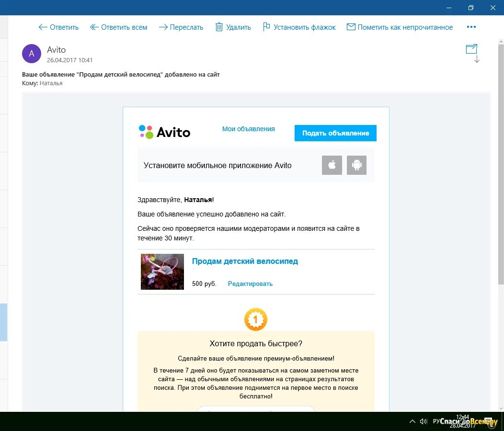This screenshot has width=504, height=431.
Task: Click the Avito logo in email
Action: click(x=165, y=132)
